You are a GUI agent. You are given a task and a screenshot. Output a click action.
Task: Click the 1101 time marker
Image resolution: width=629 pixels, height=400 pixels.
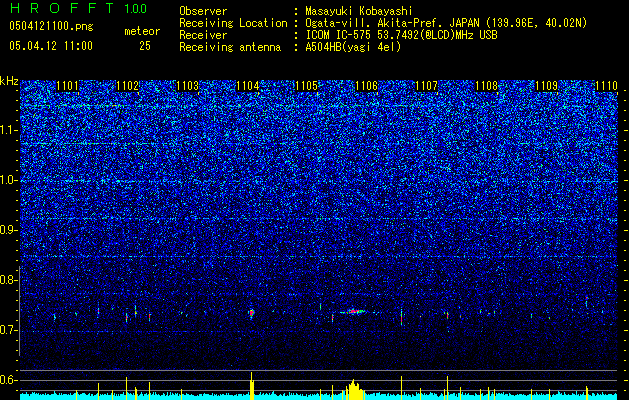click(67, 86)
